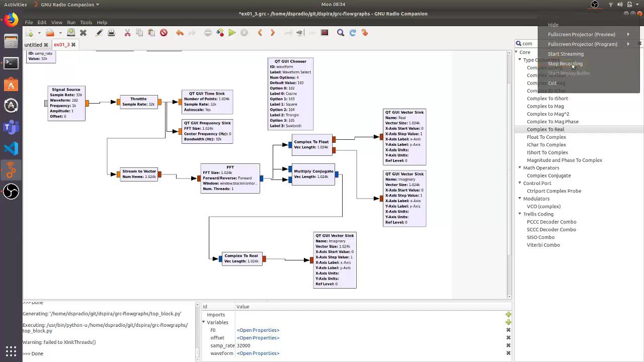The width and height of the screenshot is (644, 362).
Task: Open the Run menu
Action: point(71,22)
